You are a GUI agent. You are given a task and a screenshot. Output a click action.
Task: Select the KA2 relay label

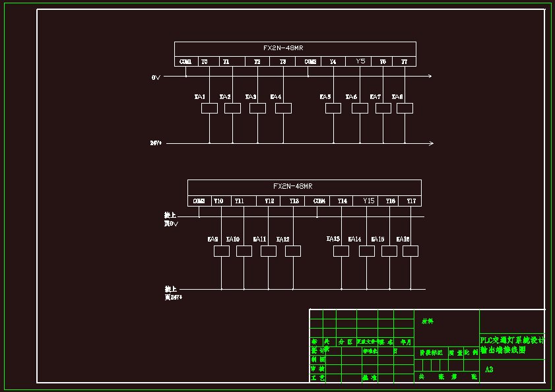coord(225,96)
